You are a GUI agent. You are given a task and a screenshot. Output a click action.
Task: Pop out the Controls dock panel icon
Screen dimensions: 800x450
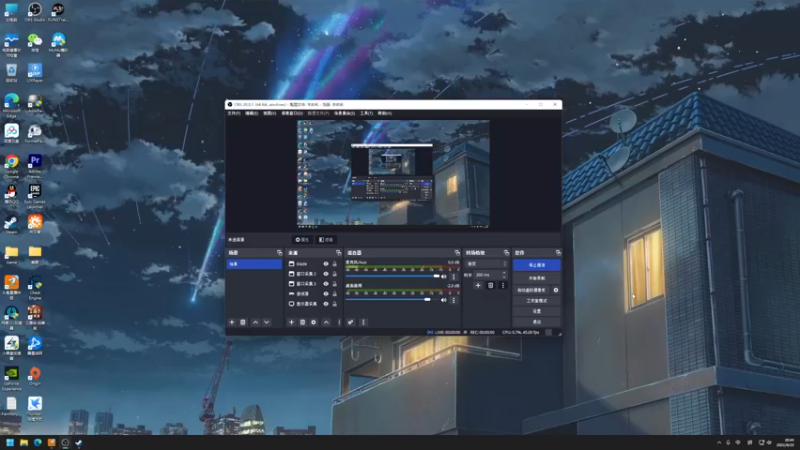[558, 253]
